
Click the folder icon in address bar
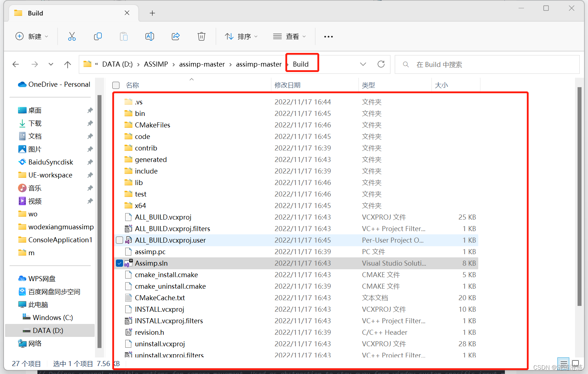coord(87,64)
